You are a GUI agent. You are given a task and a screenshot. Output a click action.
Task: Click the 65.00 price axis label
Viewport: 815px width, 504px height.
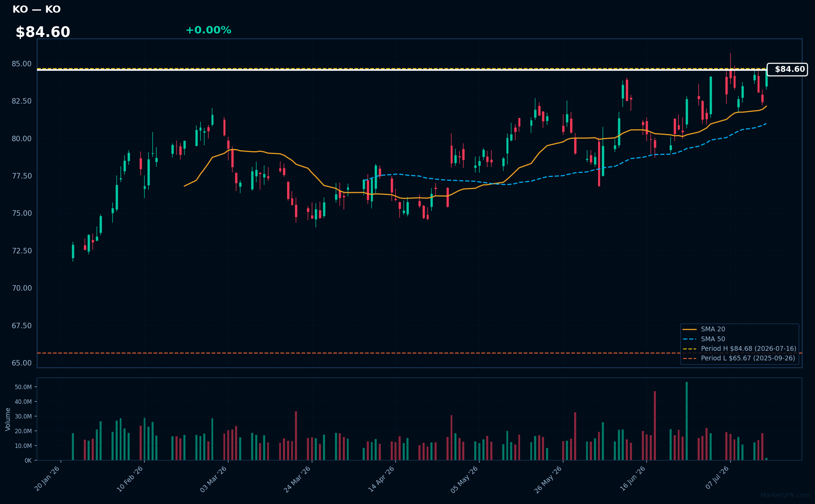point(22,363)
